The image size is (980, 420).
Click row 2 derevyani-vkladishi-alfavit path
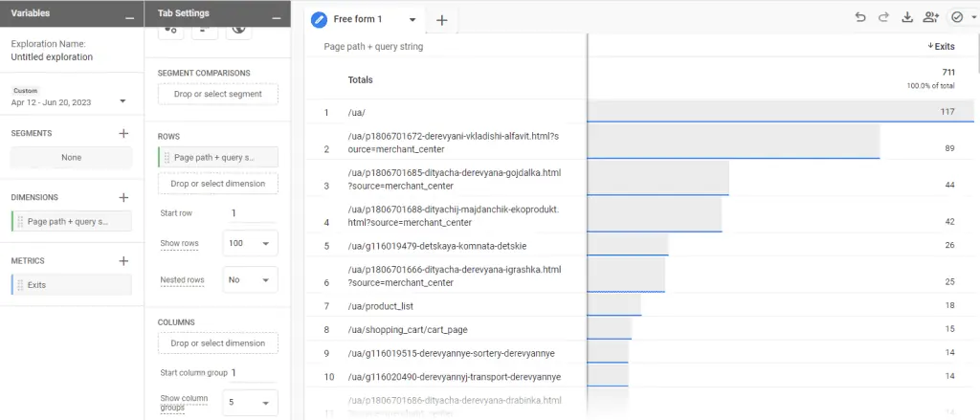click(455, 144)
